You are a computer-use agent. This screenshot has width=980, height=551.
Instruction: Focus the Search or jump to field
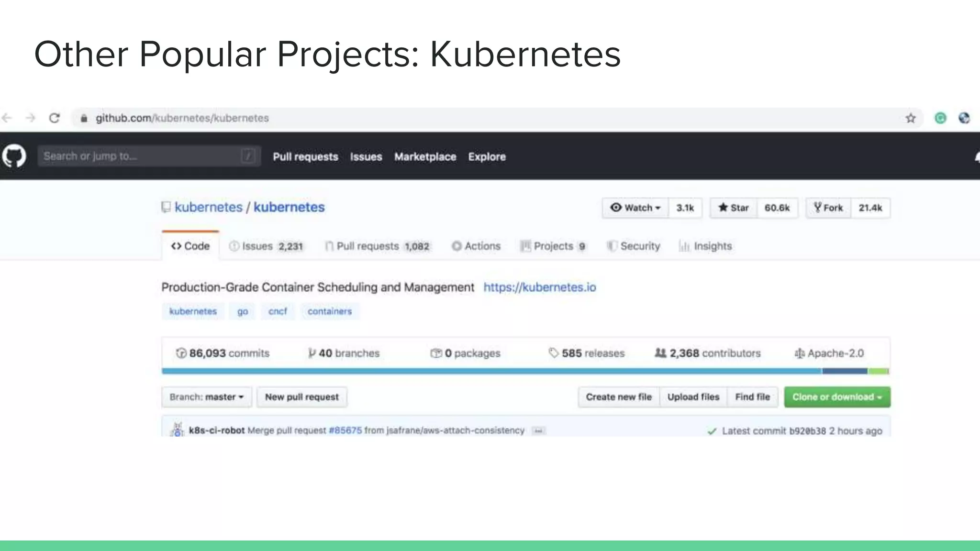pyautogui.click(x=149, y=156)
